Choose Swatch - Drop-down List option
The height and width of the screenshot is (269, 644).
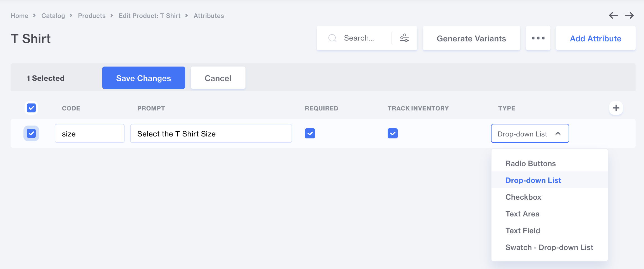(549, 247)
